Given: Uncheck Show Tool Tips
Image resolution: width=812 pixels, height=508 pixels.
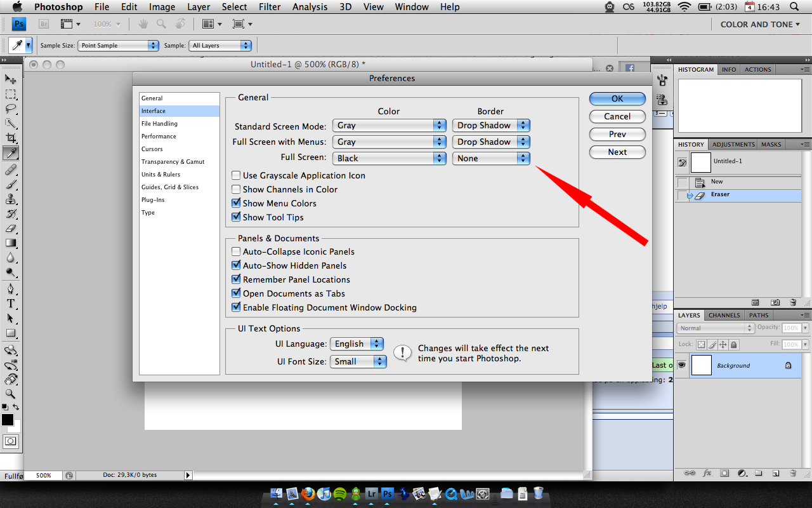Looking at the screenshot, I should (x=236, y=217).
